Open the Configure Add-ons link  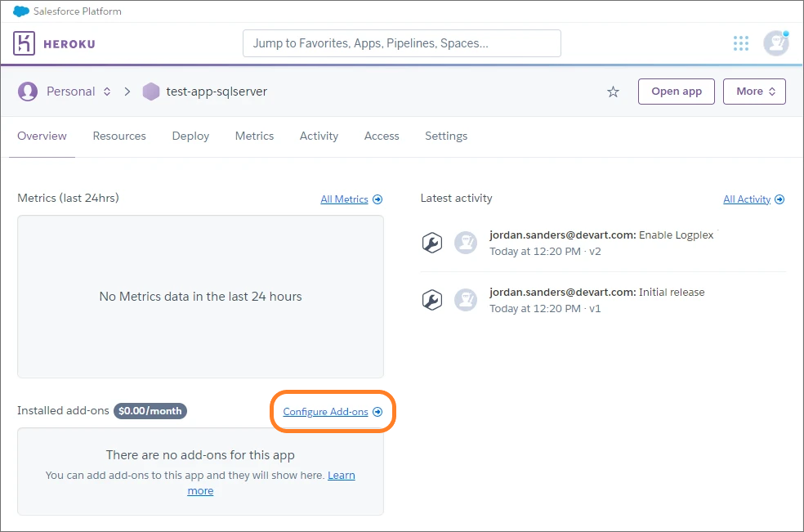point(325,412)
